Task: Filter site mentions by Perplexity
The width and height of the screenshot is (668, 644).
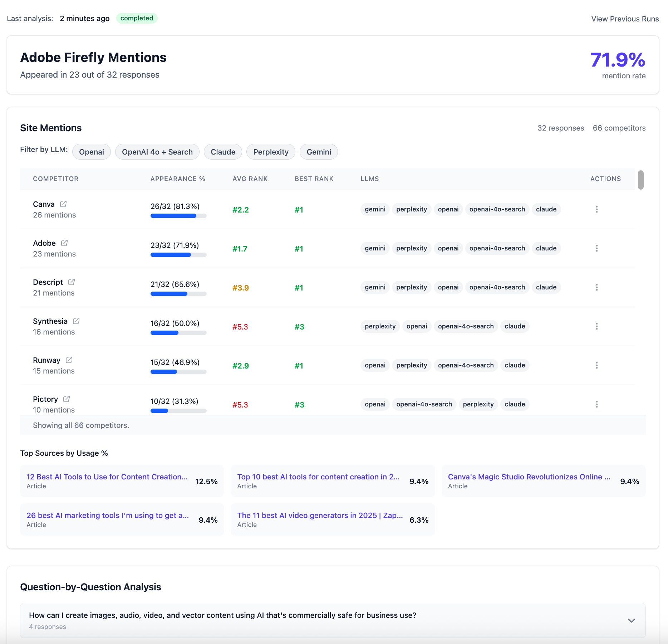Action: [271, 152]
